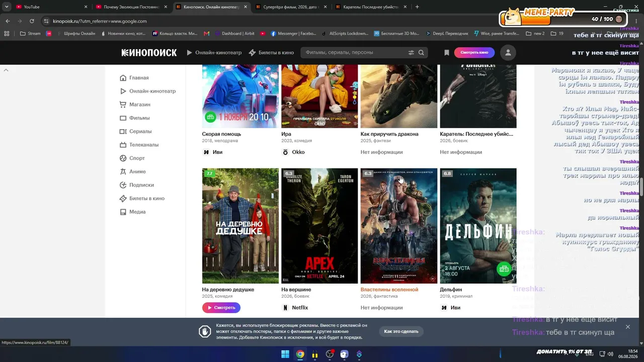The height and width of the screenshot is (362, 644).
Task: Open the DeepL Переводчик bookmark
Action: click(x=447, y=34)
